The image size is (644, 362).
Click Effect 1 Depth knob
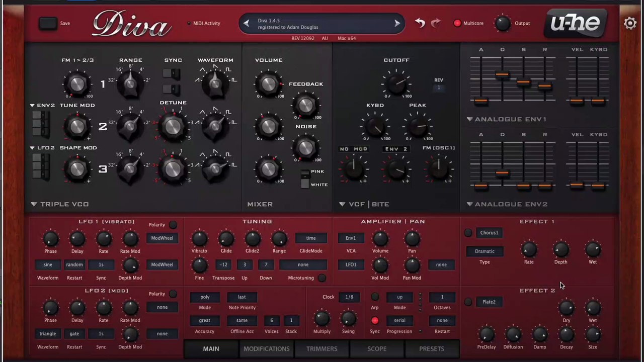coord(560,250)
